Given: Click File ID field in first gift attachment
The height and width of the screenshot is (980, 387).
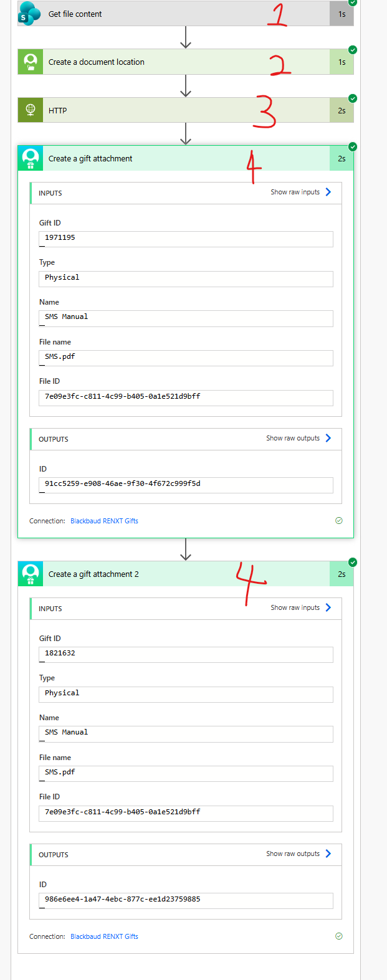Looking at the screenshot, I should (x=186, y=397).
